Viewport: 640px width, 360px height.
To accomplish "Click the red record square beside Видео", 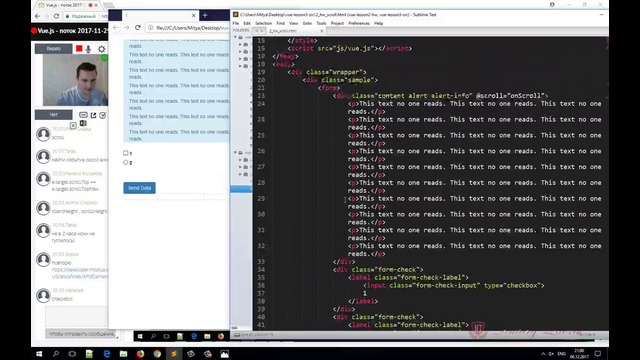I will [79, 49].
